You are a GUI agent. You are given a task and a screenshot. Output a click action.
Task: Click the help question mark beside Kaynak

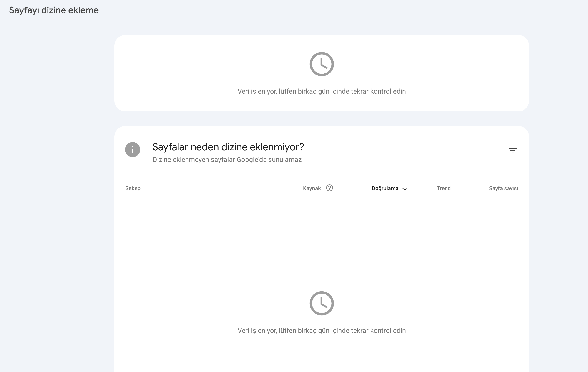pyautogui.click(x=329, y=188)
